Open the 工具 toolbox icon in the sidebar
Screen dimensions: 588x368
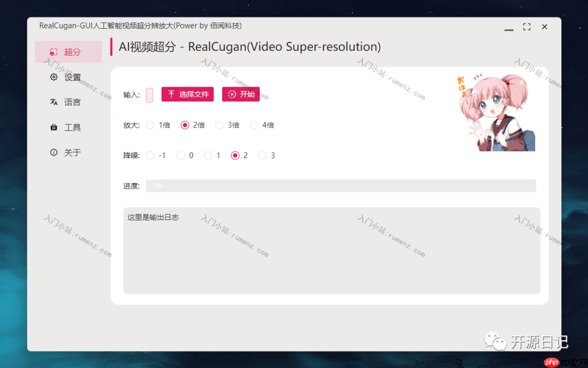53,127
